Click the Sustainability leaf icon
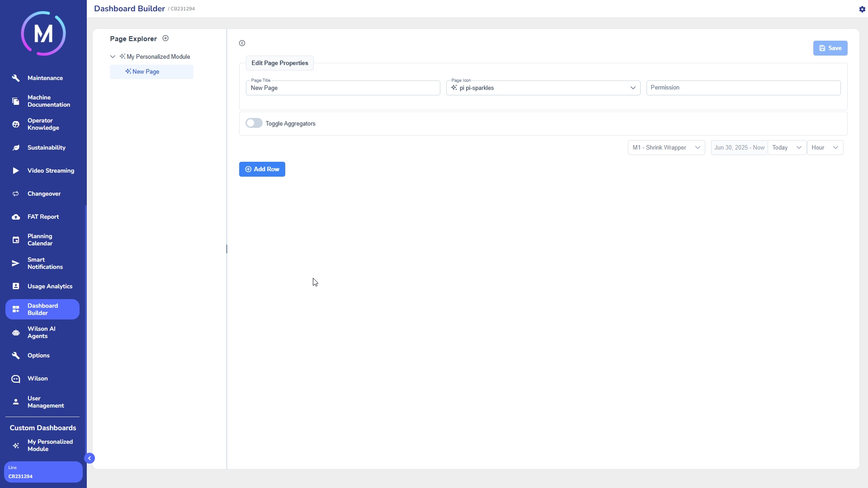Viewport: 868px width, 488px height. pyautogui.click(x=16, y=148)
